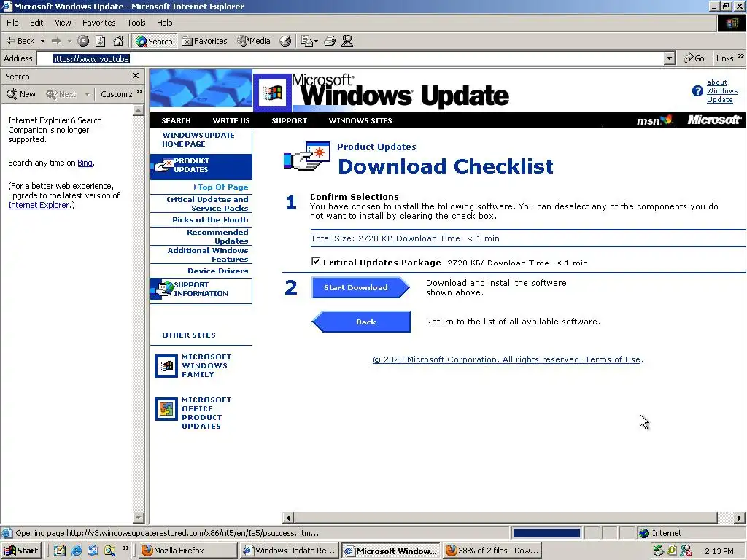The image size is (747, 560).
Task: Open Support Information in the sidebar
Action: (x=201, y=289)
